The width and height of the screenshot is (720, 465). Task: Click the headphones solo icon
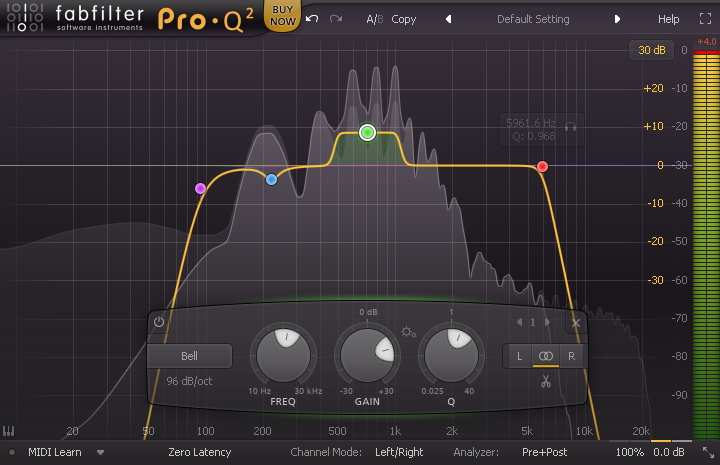tap(570, 125)
